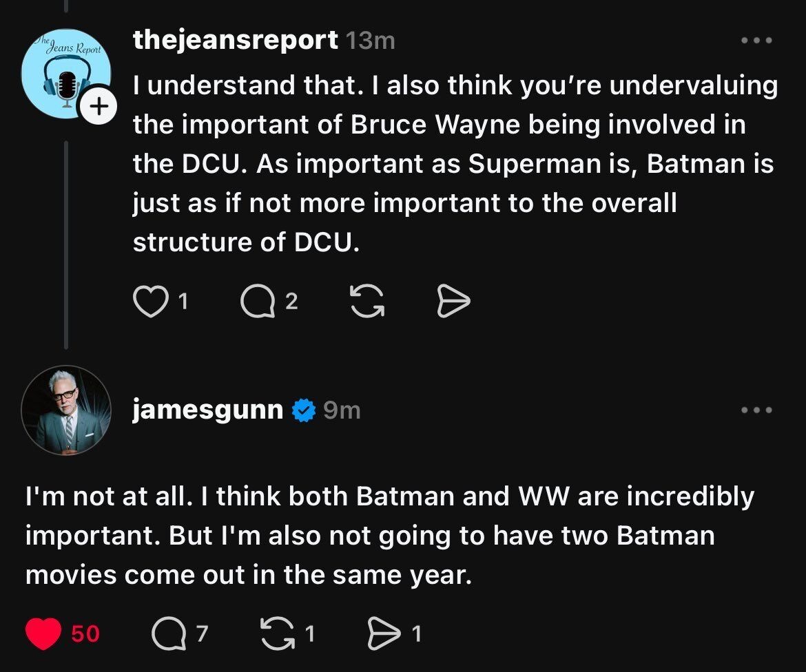Share jamesgunn's reply via send icon
The height and width of the screenshot is (672, 806).
[x=382, y=633]
